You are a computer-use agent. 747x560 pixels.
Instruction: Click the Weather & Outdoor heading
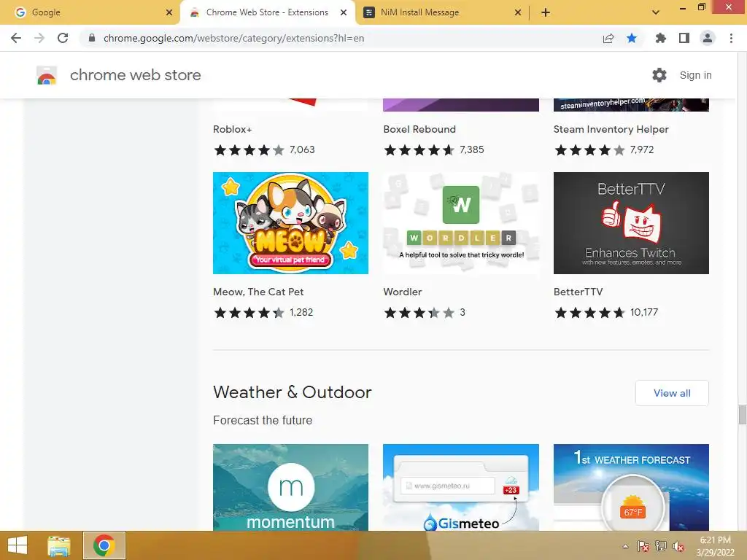[x=292, y=392]
